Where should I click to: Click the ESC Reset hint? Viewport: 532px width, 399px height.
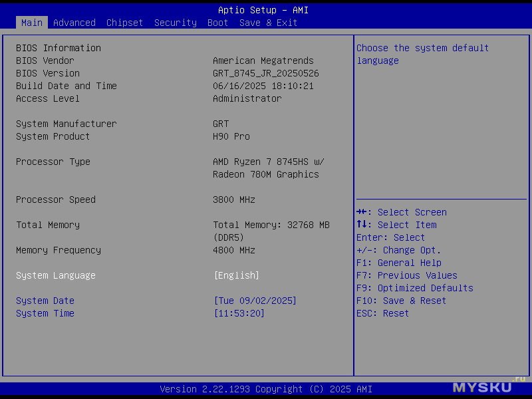(382, 313)
